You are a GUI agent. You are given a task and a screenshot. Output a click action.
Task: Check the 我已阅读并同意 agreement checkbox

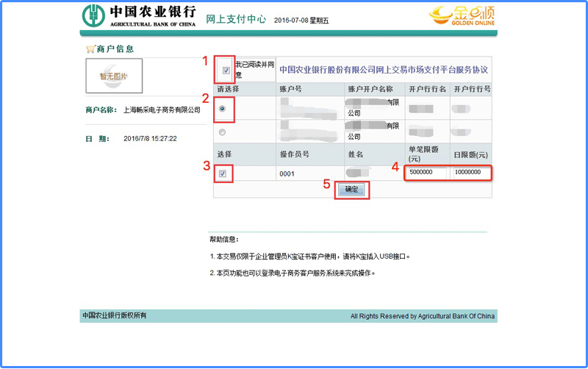pos(226,71)
